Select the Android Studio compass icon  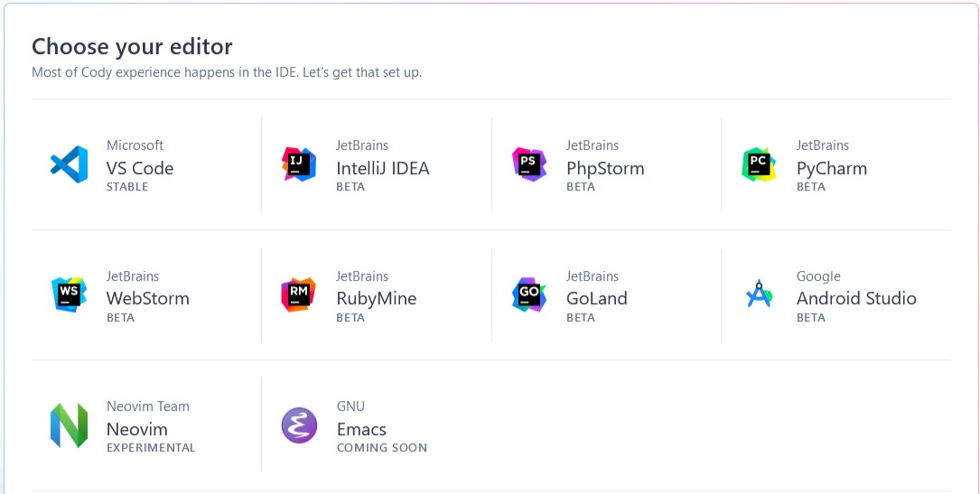759,294
